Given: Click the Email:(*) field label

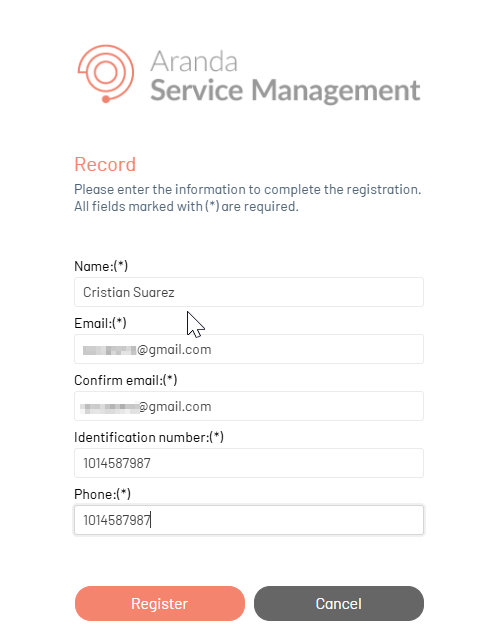Looking at the screenshot, I should pos(100,323).
